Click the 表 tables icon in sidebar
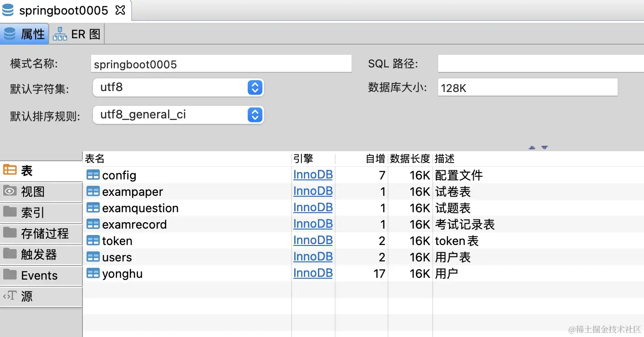 pos(11,171)
